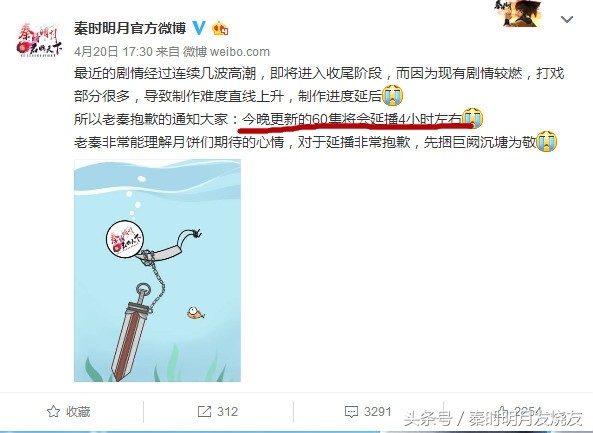Click the comment speech bubble icon

pyautogui.click(x=351, y=412)
